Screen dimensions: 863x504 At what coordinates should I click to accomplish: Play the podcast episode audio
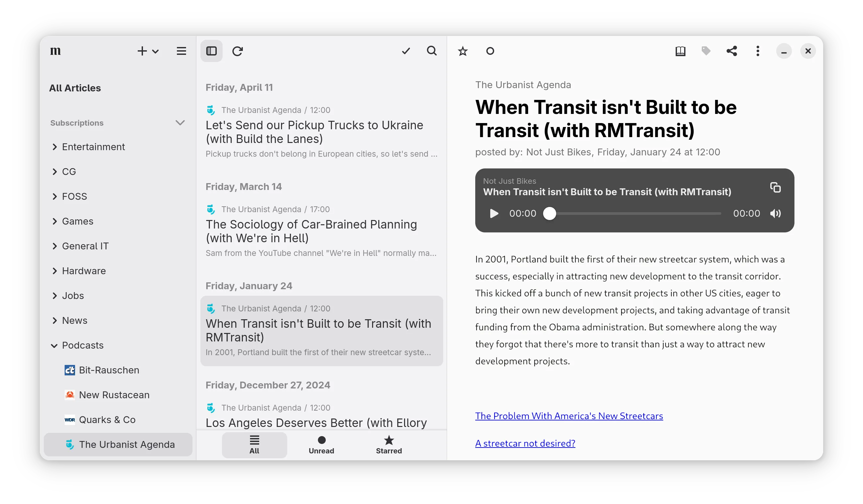click(x=494, y=214)
